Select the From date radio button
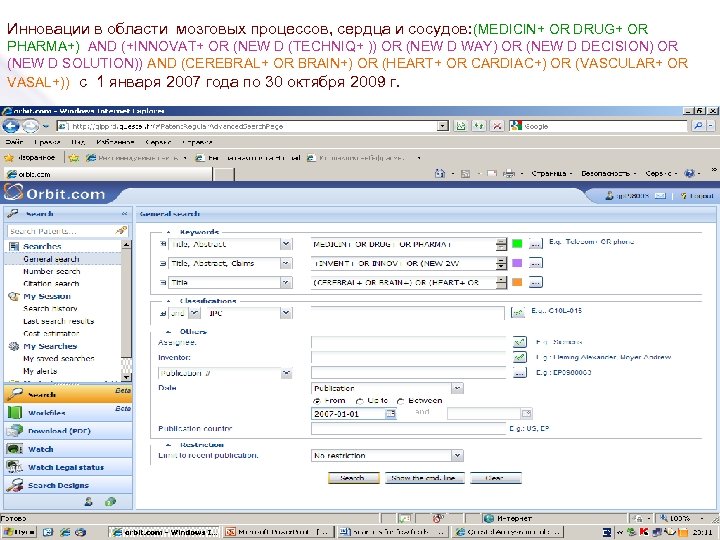Screen dimensions: 720x540 [316, 401]
